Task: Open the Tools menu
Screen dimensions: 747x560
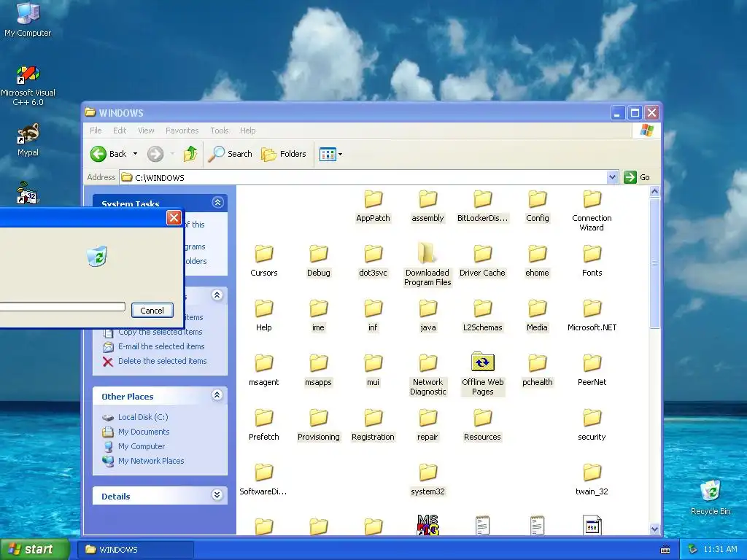Action: point(220,131)
